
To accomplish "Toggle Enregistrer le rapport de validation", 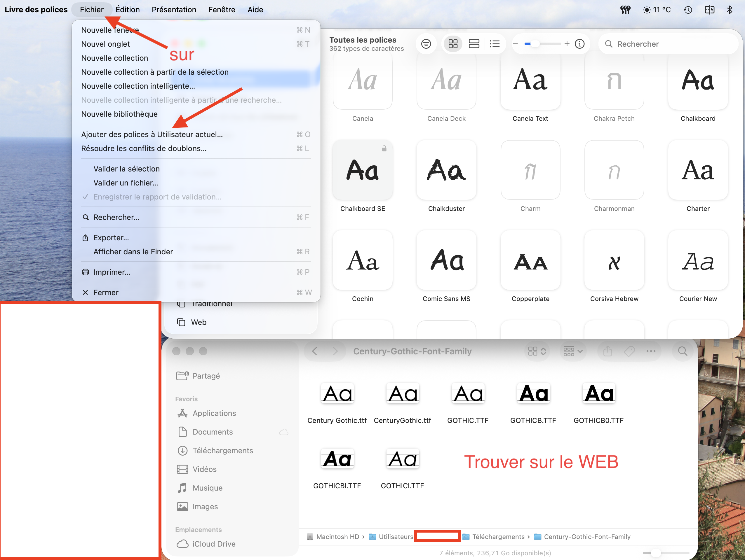I will (157, 197).
